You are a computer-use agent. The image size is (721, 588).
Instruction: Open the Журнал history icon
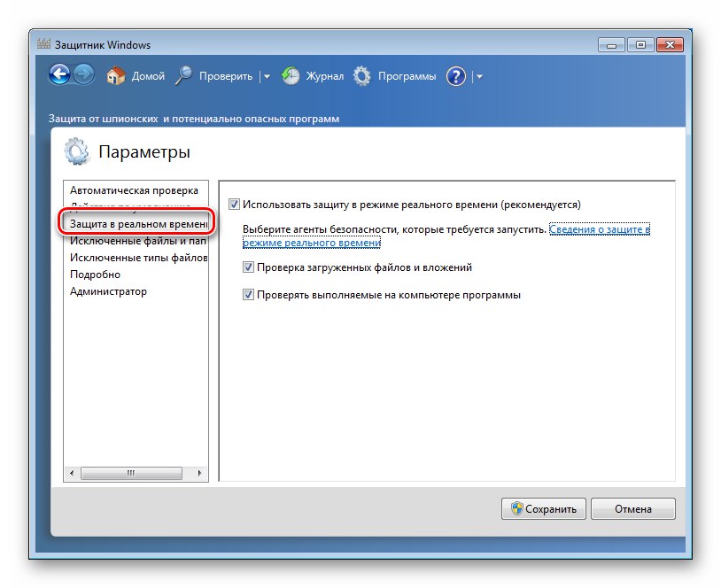291,76
